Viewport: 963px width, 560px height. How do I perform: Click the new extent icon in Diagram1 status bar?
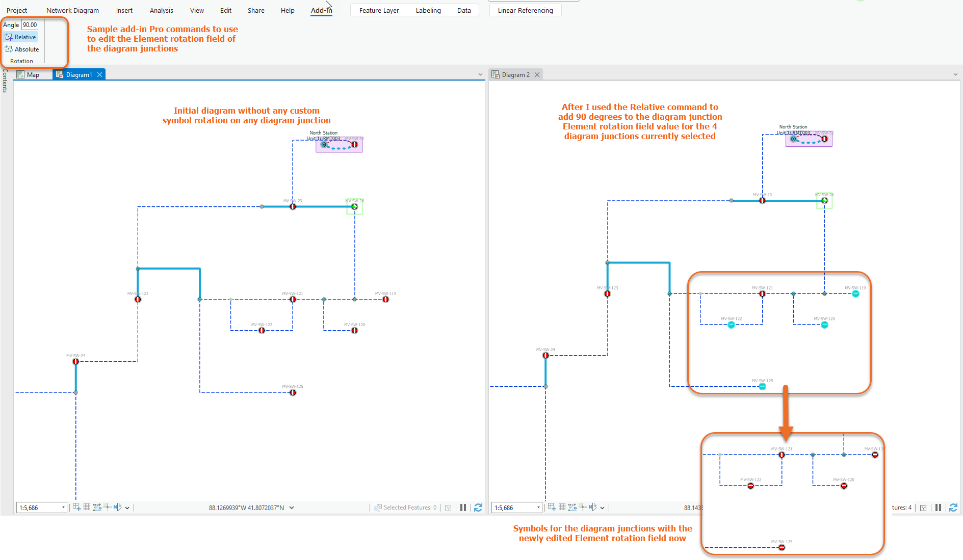[x=76, y=507]
